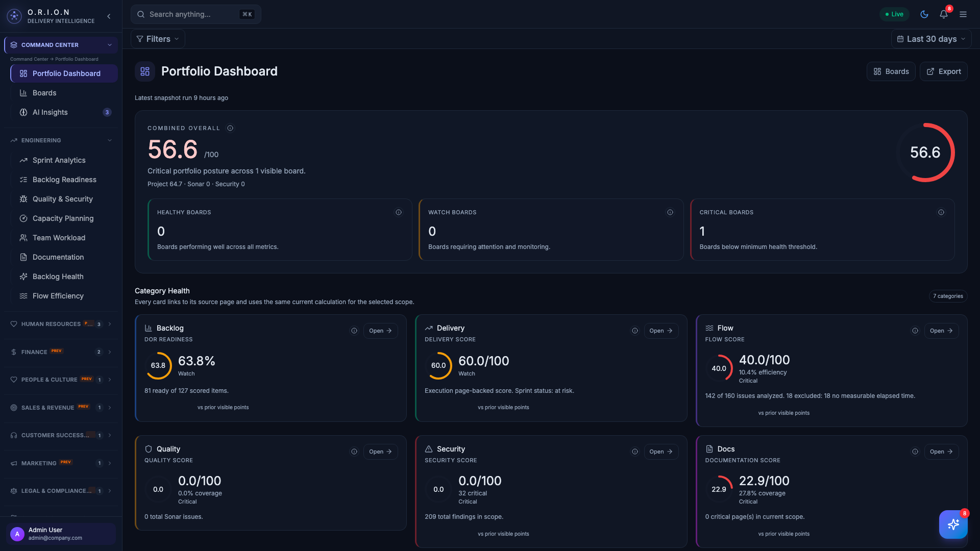Collapse the Engineering section
980x551 pixels.
[110, 140]
